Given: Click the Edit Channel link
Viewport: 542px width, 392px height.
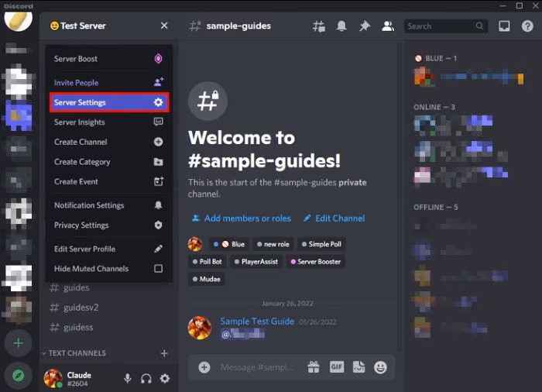Looking at the screenshot, I should pyautogui.click(x=334, y=218).
